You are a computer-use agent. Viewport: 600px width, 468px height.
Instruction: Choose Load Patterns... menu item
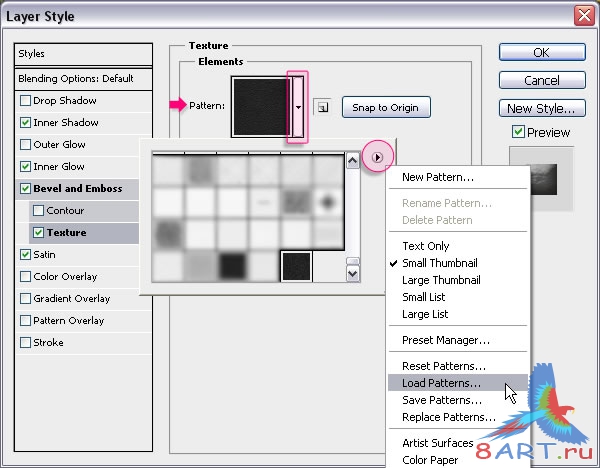[458, 383]
